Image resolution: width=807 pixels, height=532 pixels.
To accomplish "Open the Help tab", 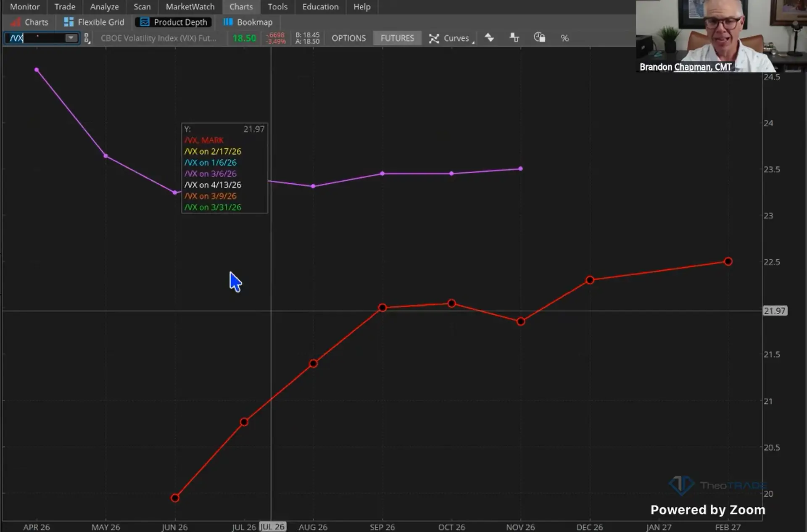I will [x=362, y=7].
